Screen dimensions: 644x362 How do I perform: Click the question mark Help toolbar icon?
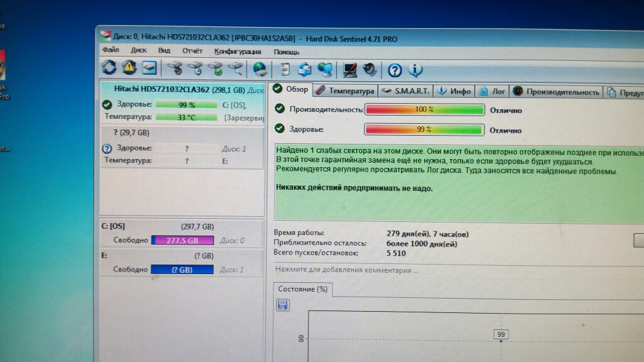pos(395,70)
